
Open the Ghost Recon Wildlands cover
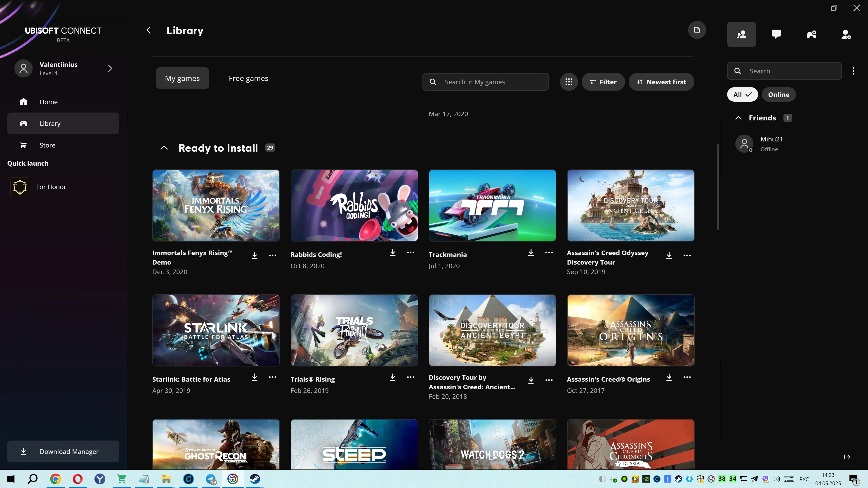[216, 444]
